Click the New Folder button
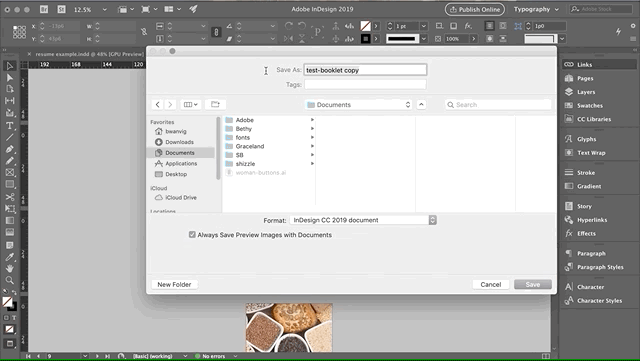This screenshot has height=361, width=640. tap(174, 285)
